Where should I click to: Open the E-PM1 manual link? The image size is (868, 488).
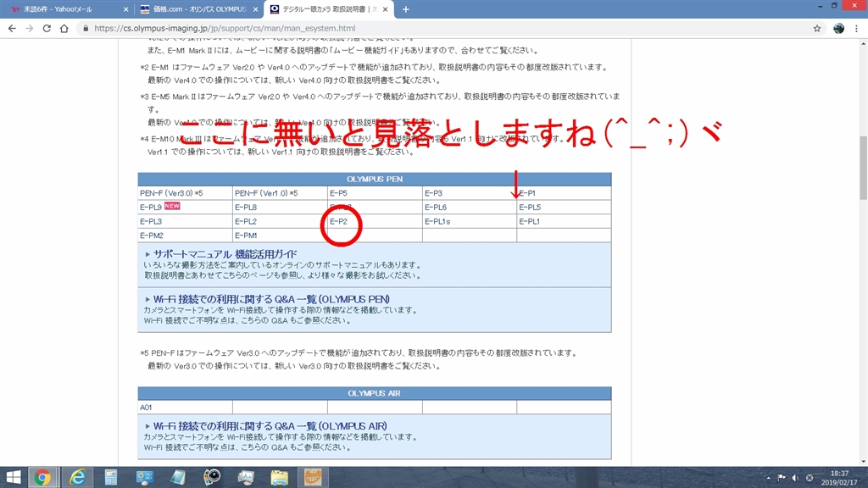pos(246,236)
